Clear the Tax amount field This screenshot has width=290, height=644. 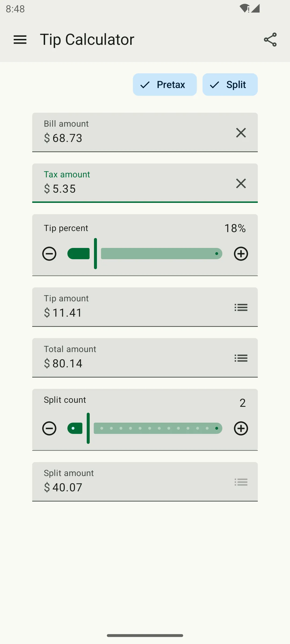[241, 183]
